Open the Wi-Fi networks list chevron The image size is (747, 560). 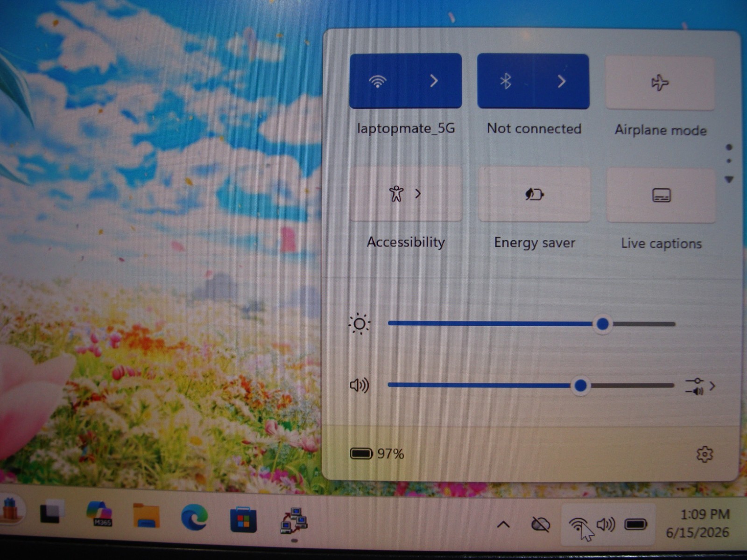click(x=434, y=81)
